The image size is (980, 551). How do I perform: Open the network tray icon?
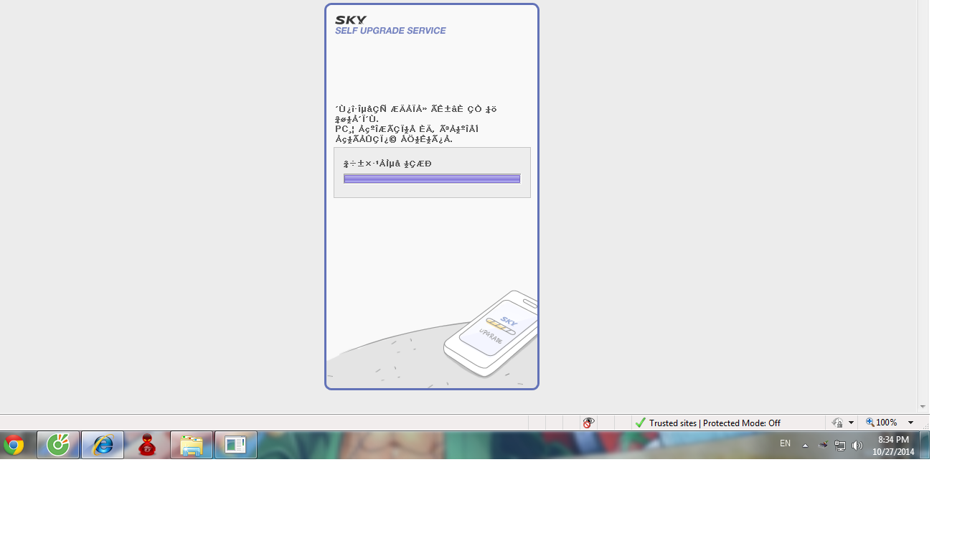click(840, 445)
